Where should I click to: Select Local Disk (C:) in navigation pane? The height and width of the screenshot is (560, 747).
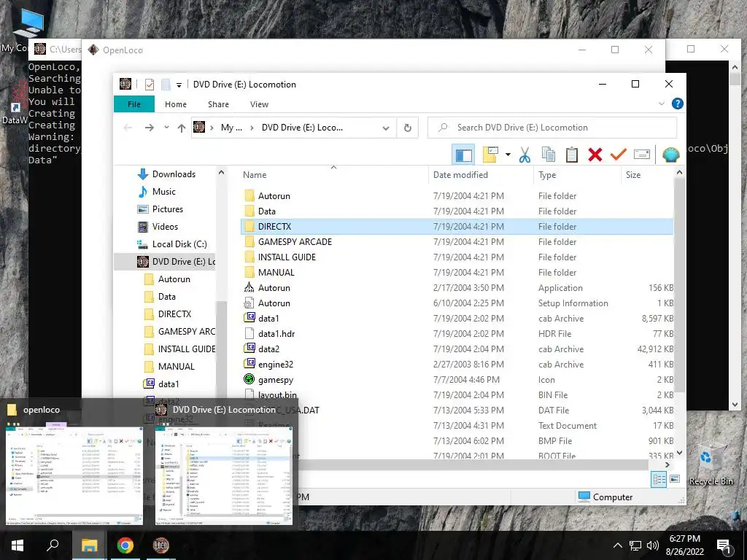click(x=172, y=244)
